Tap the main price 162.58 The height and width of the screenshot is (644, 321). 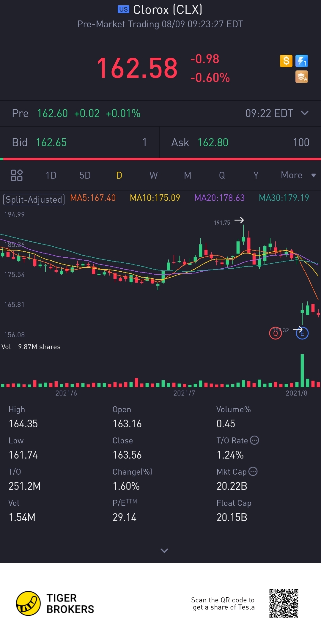(x=137, y=68)
